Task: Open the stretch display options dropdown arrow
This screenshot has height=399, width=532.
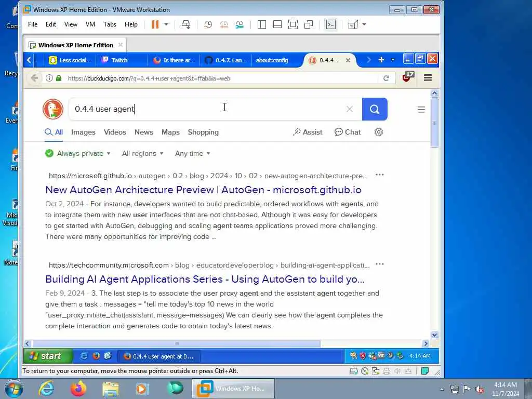Action: [x=364, y=24]
